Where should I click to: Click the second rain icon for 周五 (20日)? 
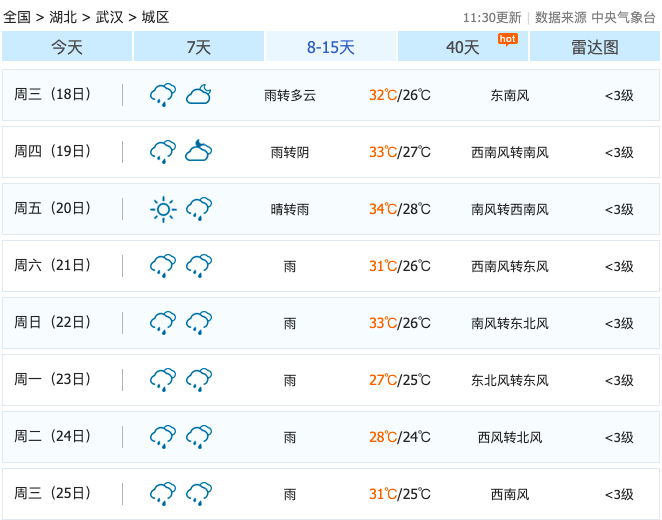click(199, 208)
